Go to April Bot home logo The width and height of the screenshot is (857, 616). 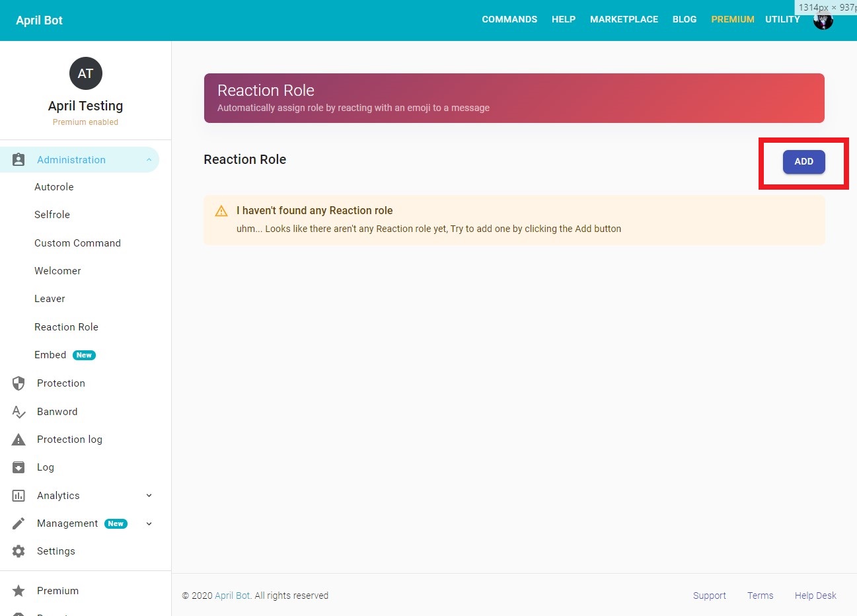click(39, 20)
